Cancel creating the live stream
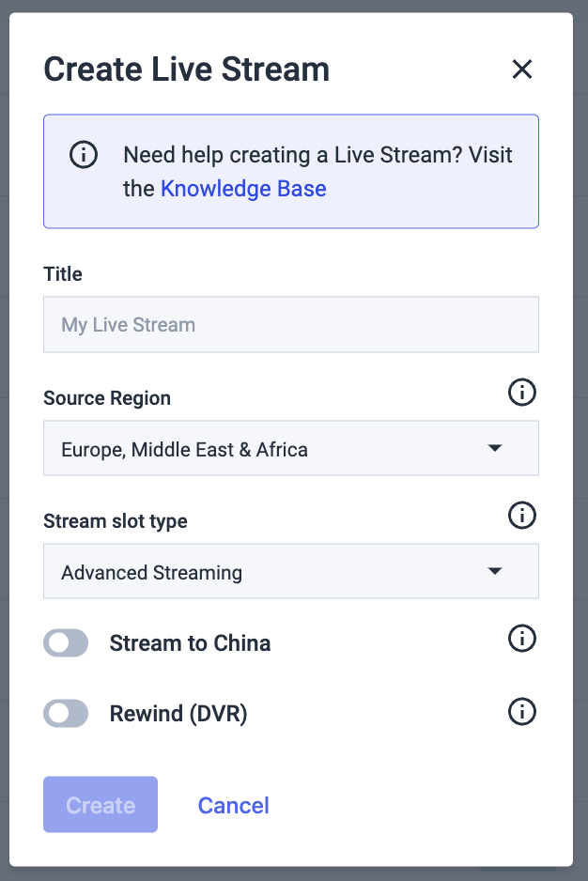The width and height of the screenshot is (588, 881). [233, 805]
